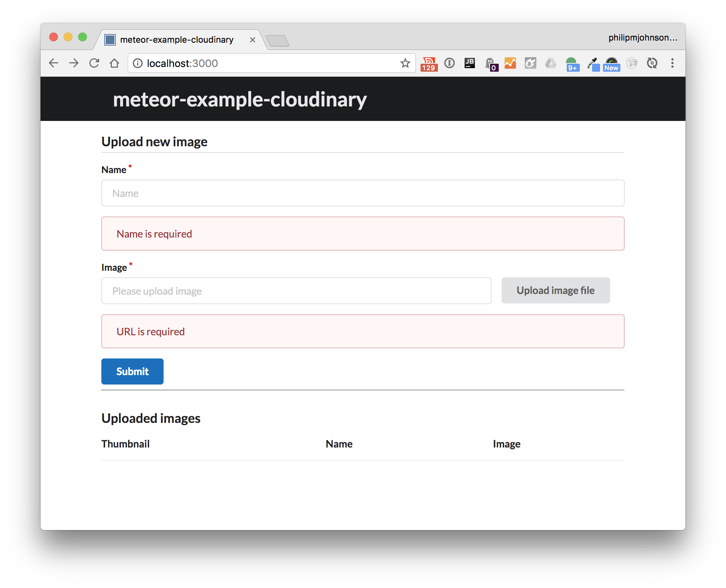Open the philipmjohnson profile menu

642,38
